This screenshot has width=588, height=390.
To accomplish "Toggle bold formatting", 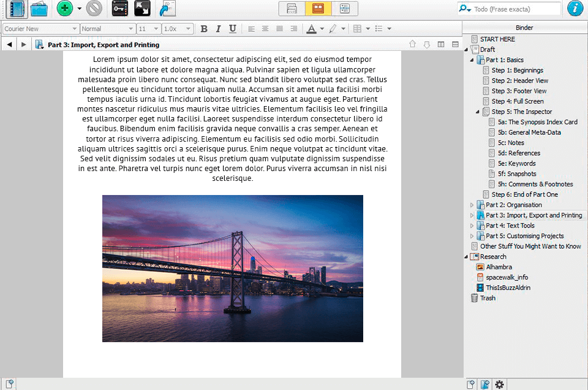I will [x=204, y=28].
